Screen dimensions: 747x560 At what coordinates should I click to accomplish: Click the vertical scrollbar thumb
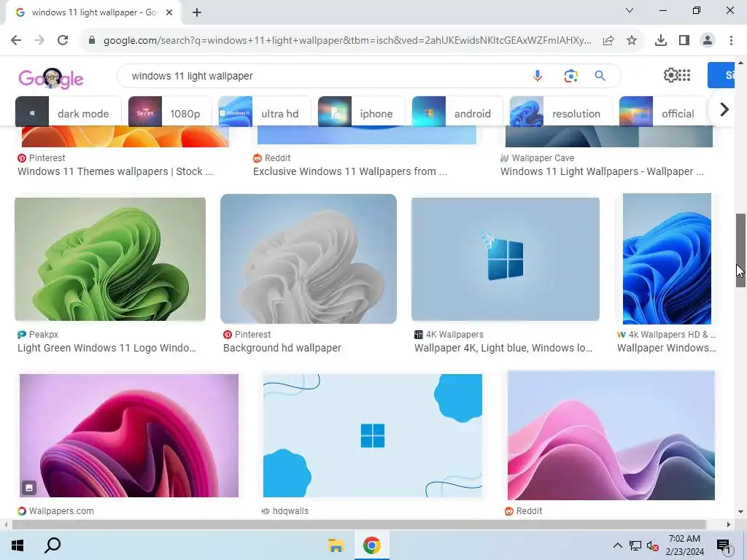[x=741, y=251]
